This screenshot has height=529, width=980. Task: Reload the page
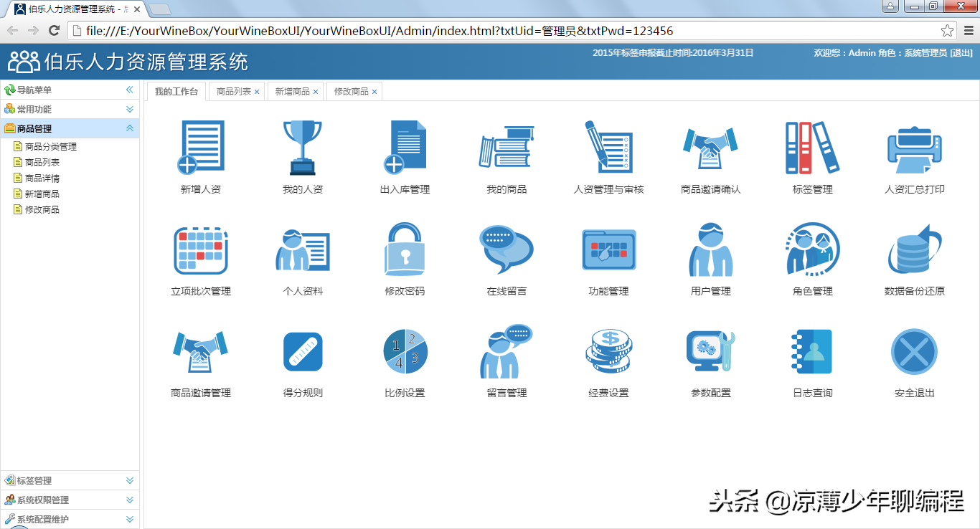coord(54,30)
